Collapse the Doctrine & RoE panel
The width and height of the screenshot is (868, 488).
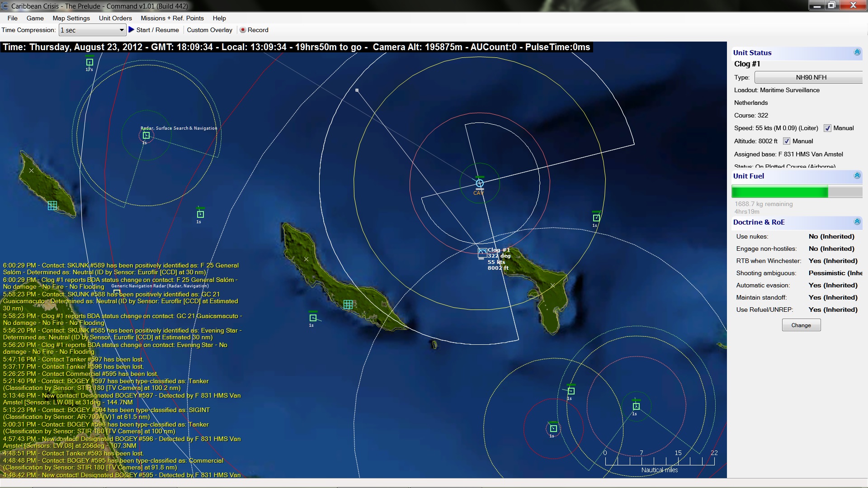[857, 222]
